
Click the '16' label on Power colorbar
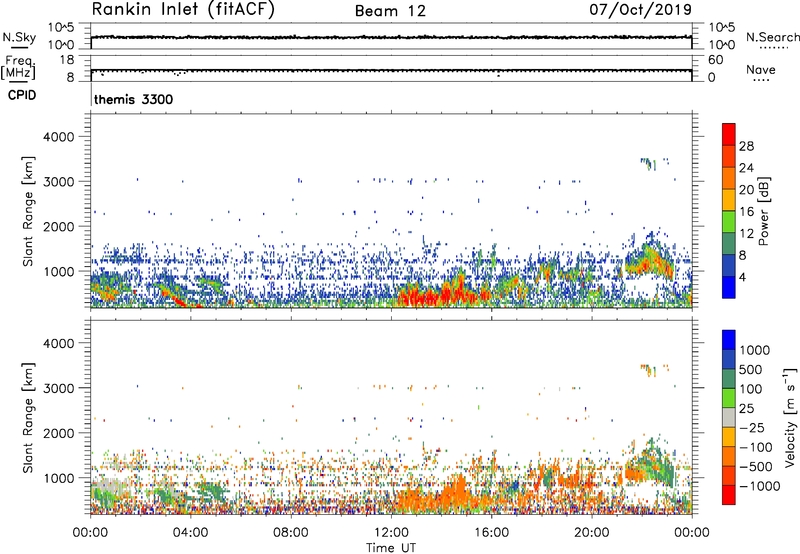(x=746, y=212)
